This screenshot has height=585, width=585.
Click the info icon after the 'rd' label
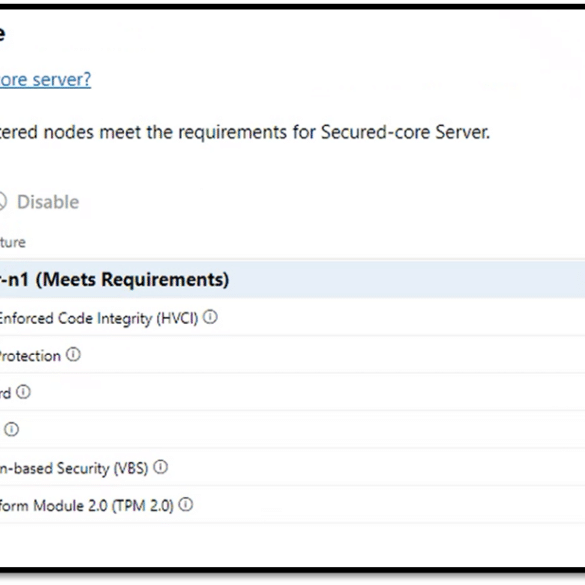23,392
